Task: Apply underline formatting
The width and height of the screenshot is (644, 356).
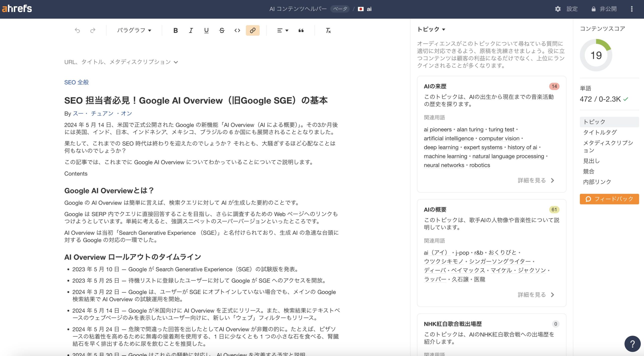Action: click(x=206, y=30)
